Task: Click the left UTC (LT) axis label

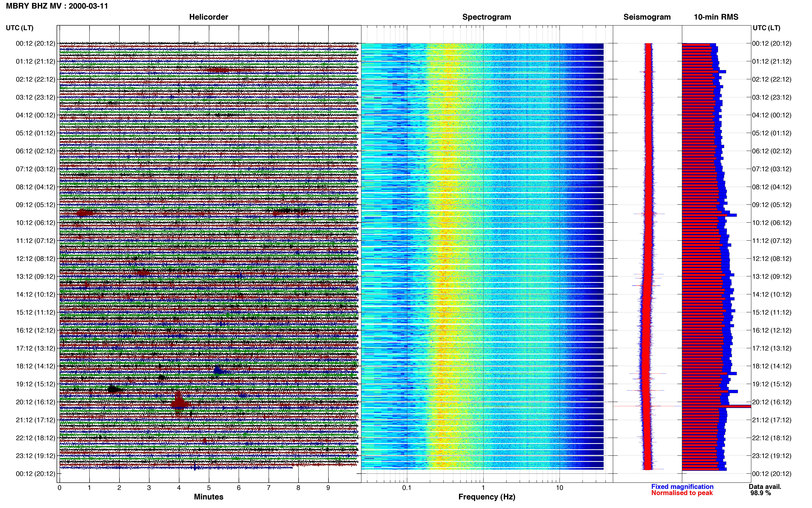Action: click(19, 28)
